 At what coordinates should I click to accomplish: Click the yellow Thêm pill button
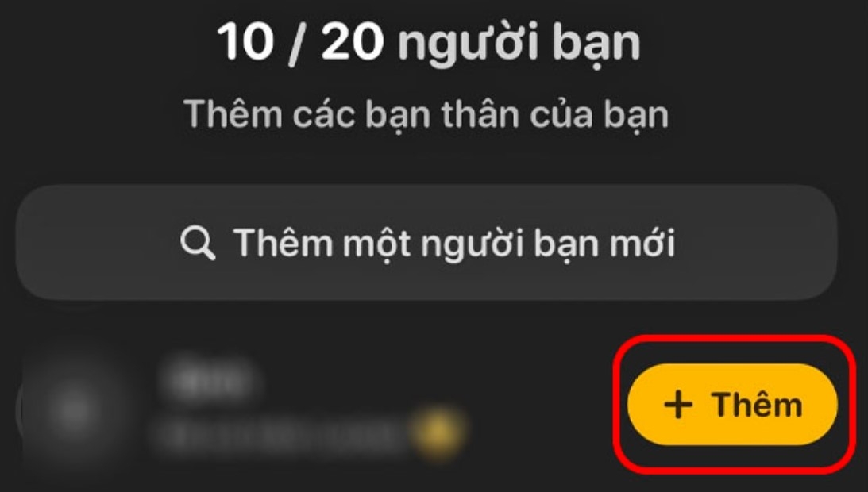coord(732,404)
